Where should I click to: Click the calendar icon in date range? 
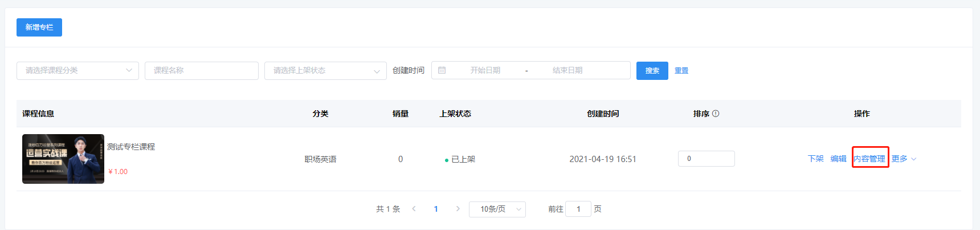442,70
